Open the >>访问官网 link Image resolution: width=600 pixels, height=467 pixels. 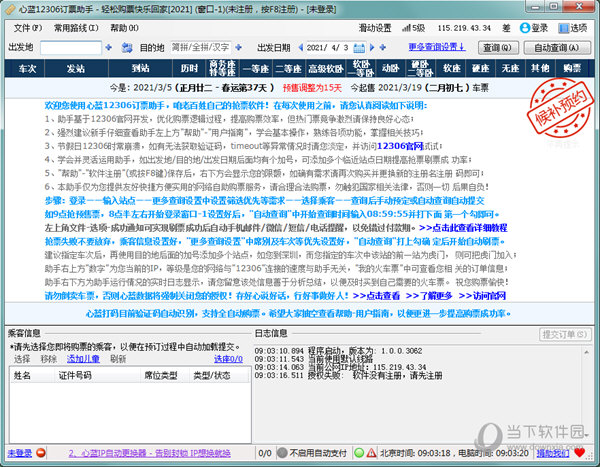[482, 296]
